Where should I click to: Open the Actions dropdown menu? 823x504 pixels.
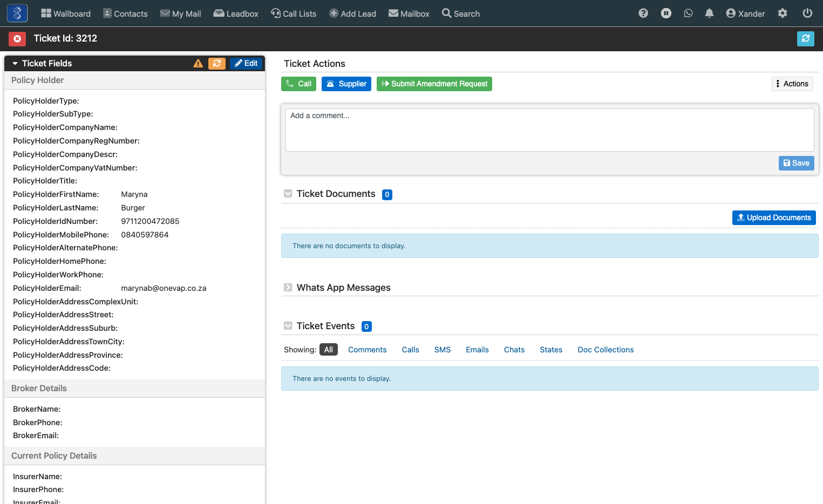[792, 84]
